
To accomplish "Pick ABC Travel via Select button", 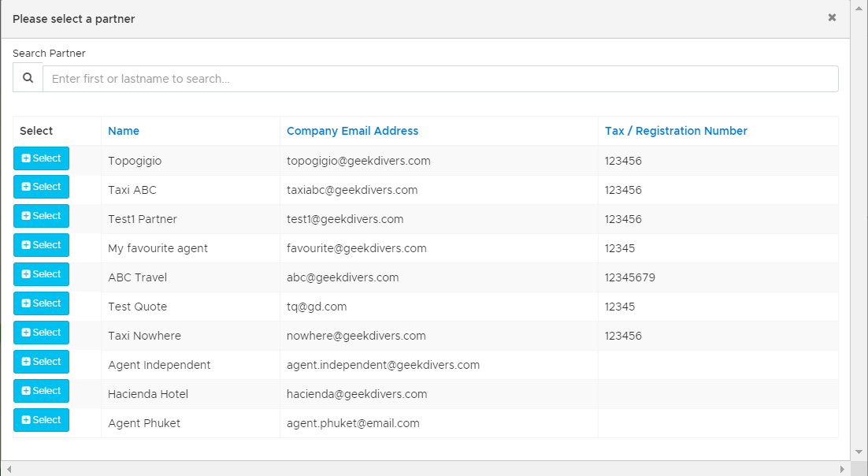I will click(42, 274).
